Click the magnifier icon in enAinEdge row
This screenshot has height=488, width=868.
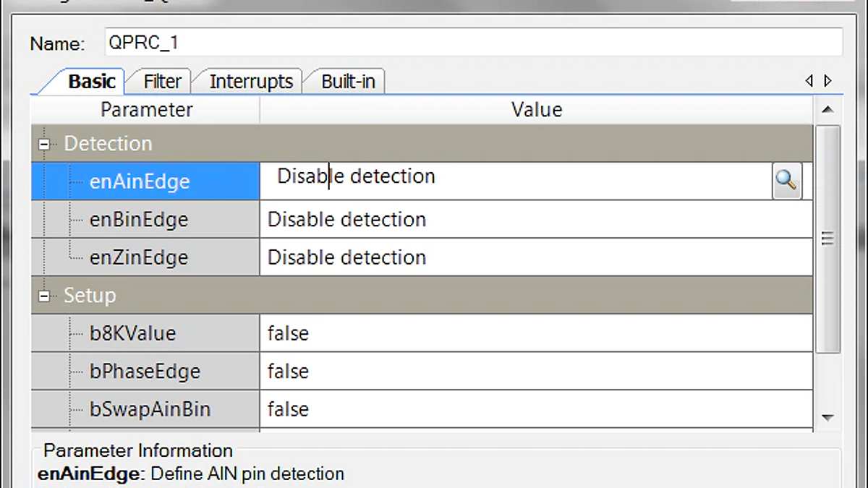click(786, 181)
